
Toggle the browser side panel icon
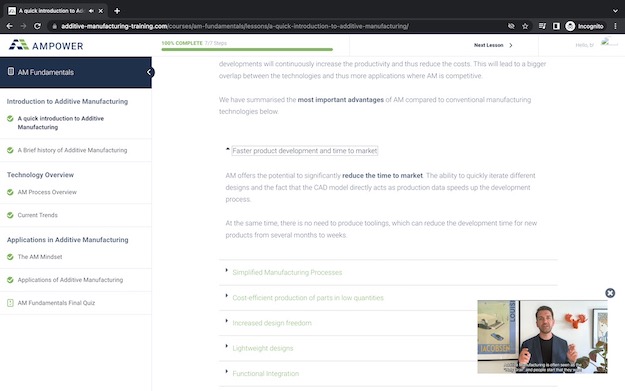click(556, 26)
